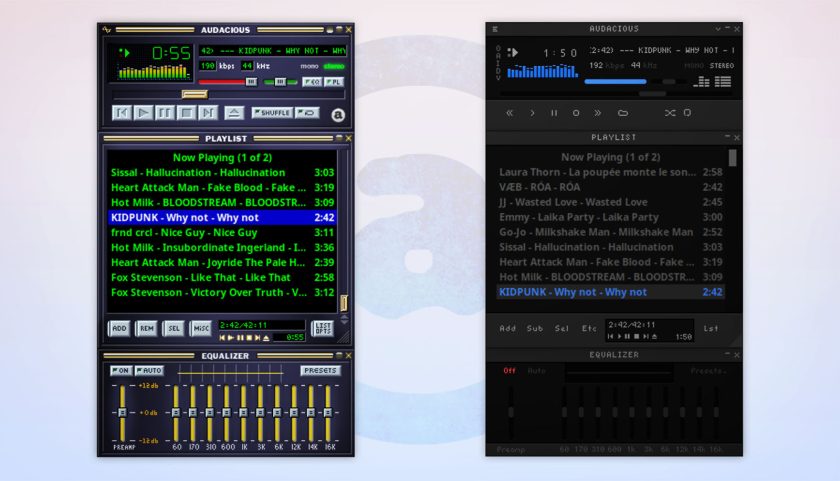Click 1K band slider in left equalizer
The image size is (840, 481).
click(x=243, y=412)
